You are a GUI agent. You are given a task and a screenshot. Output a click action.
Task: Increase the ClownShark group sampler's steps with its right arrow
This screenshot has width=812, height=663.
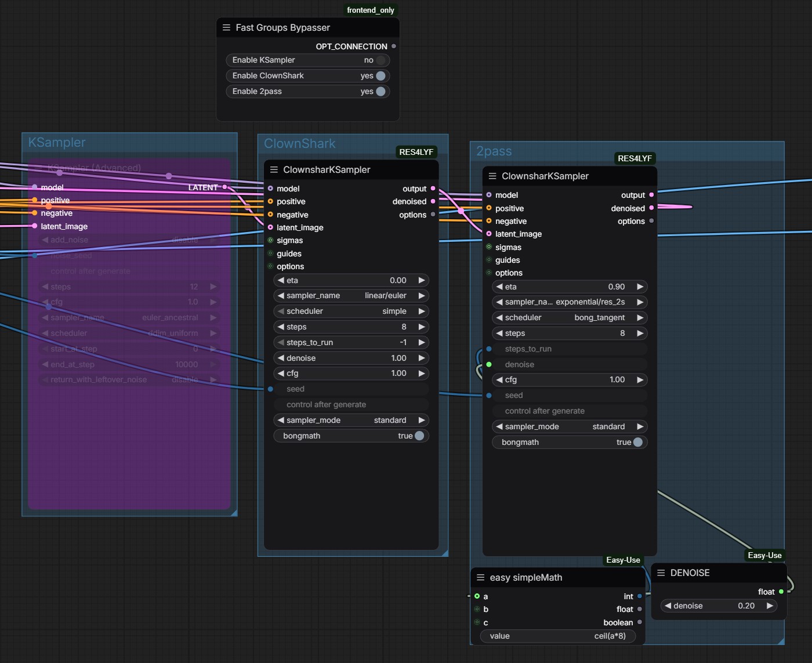(422, 327)
